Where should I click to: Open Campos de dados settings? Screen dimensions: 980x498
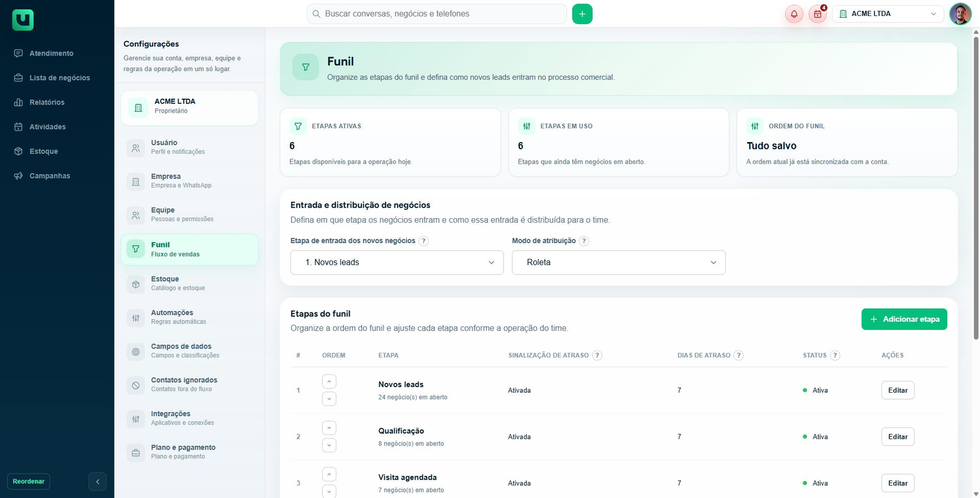coord(189,350)
